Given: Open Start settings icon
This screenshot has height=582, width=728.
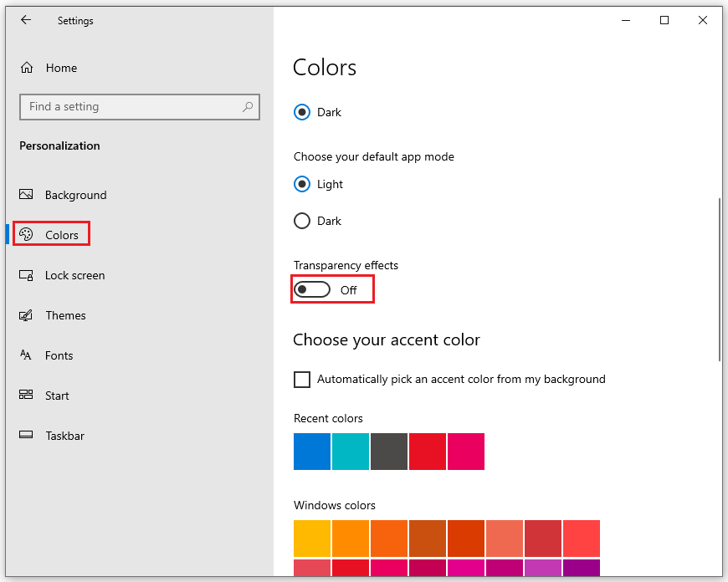Looking at the screenshot, I should click(x=26, y=395).
